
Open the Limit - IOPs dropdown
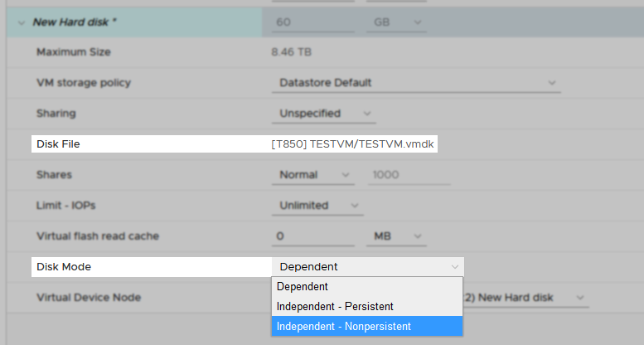pos(317,206)
